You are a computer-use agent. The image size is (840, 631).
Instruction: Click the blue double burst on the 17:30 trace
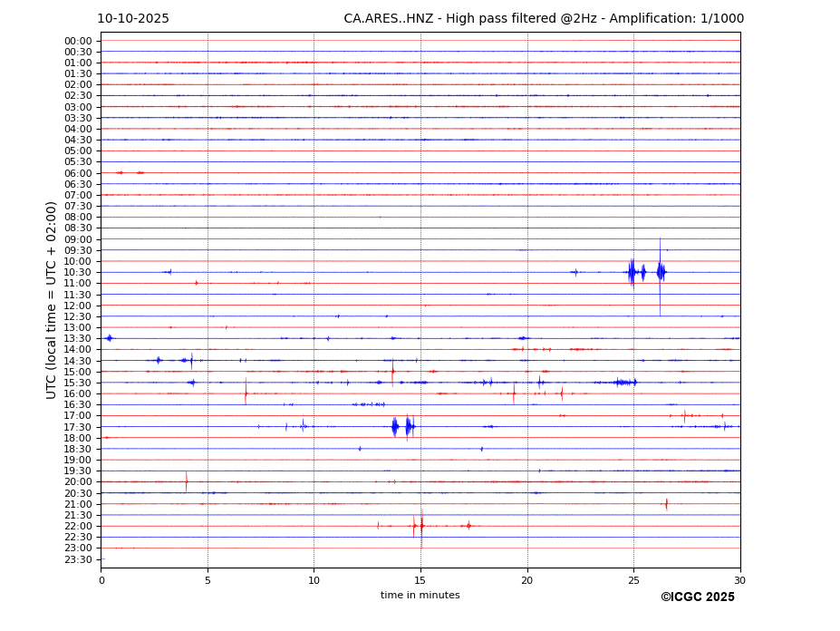click(401, 426)
